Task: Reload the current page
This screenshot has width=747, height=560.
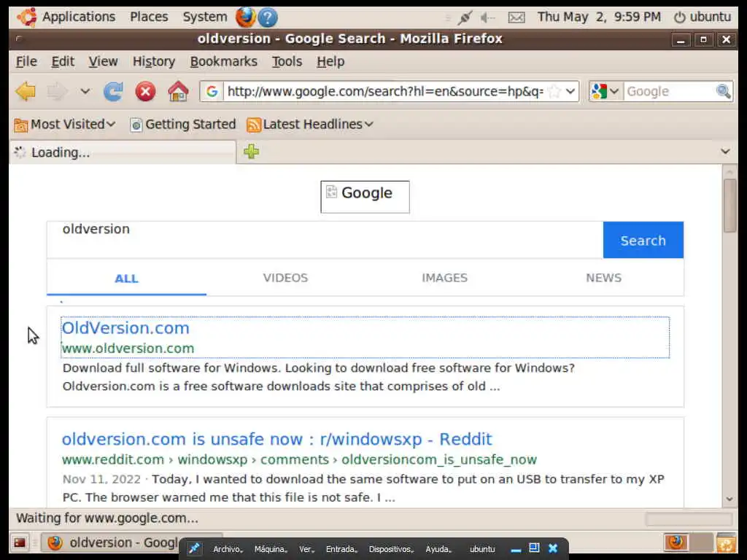Action: tap(113, 91)
